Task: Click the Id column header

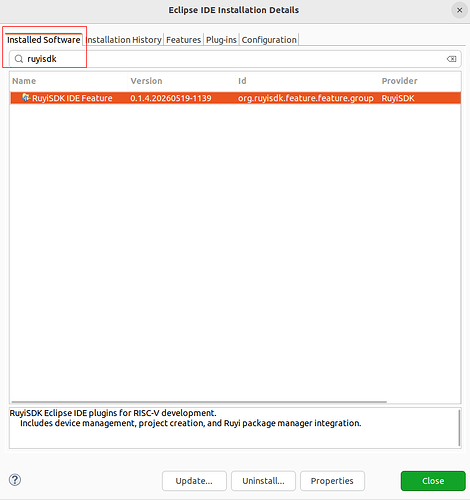Action: [x=307, y=81]
